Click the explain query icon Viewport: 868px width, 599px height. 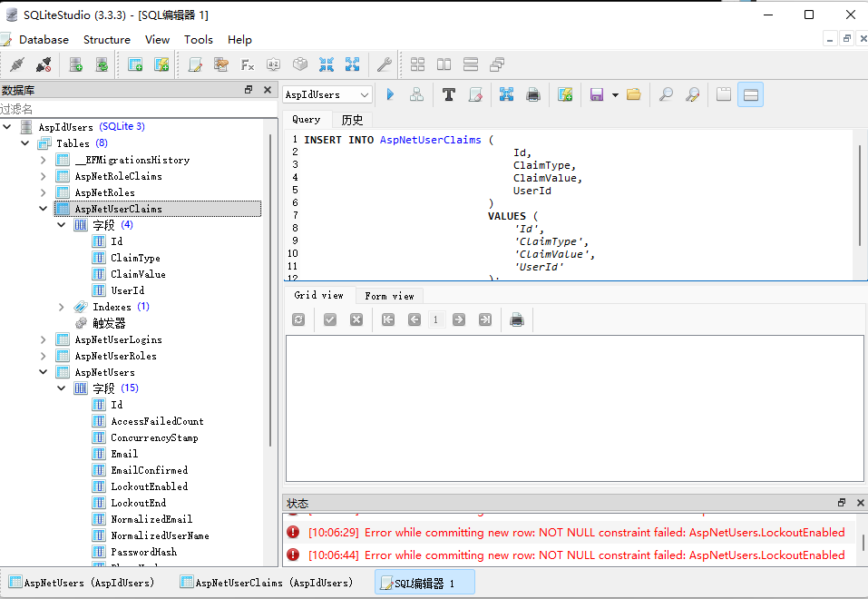click(x=416, y=94)
